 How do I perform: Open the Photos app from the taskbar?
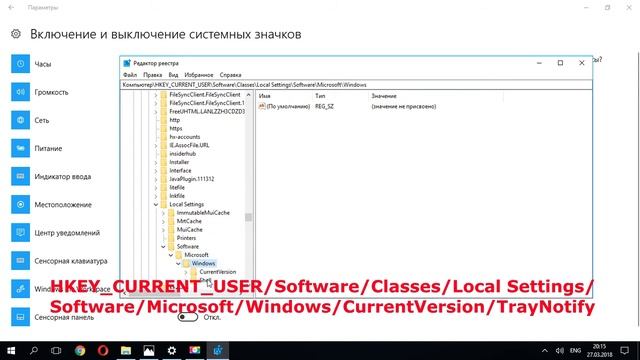click(149, 350)
